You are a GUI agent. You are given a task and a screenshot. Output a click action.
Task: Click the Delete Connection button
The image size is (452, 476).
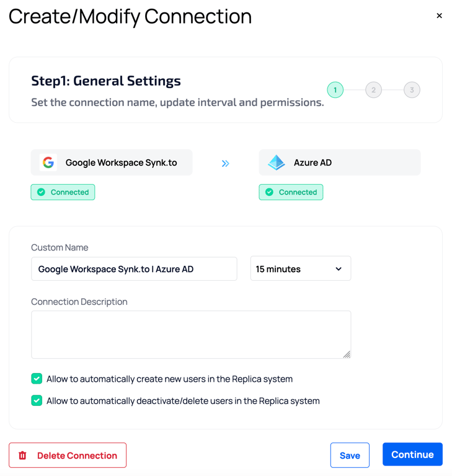point(68,456)
